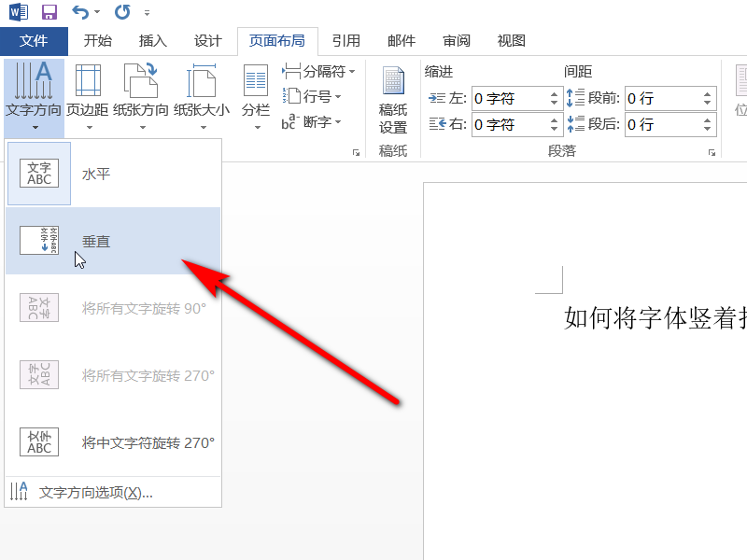Image resolution: width=747 pixels, height=560 pixels.
Task: Expand 分隔符 breaks dropdown
Action: tap(318, 72)
